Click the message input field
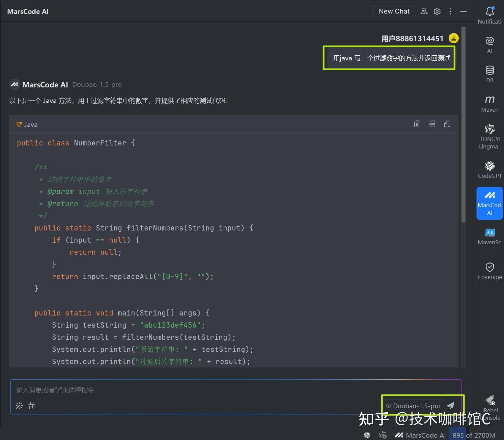 pos(202,390)
